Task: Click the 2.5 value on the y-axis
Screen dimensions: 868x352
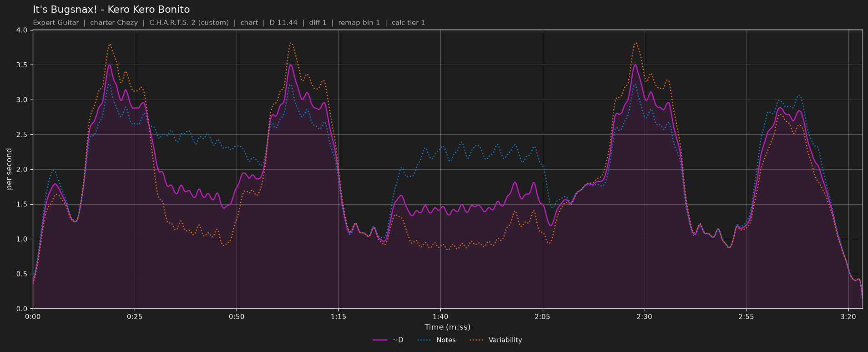Action: point(22,135)
